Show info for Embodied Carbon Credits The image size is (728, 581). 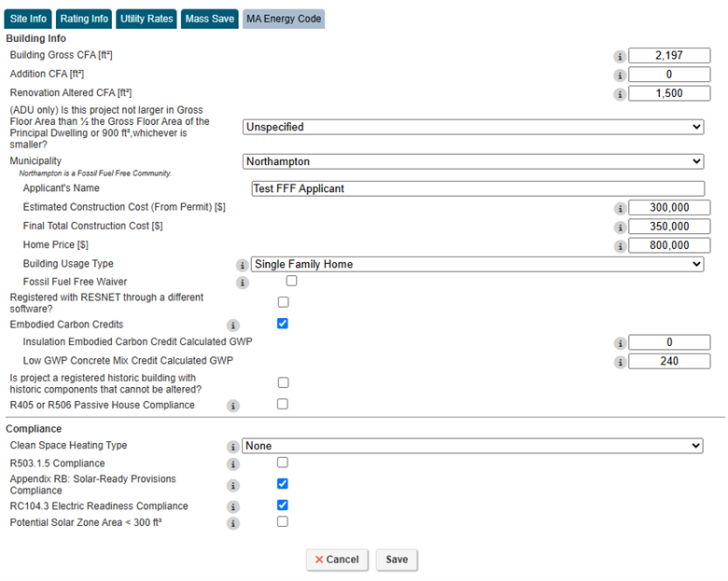233,325
